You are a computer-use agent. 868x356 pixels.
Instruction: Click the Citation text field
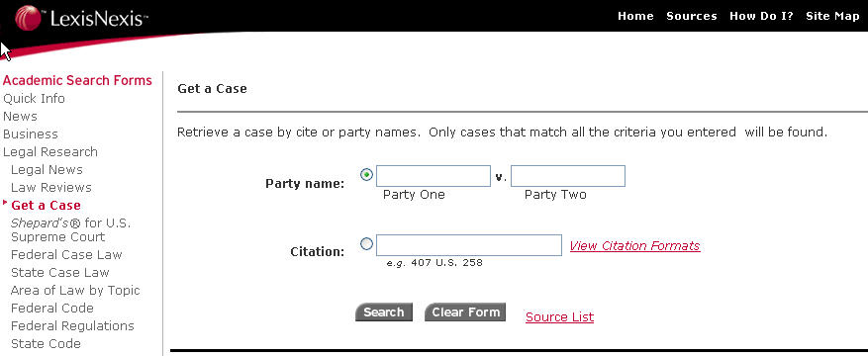coord(469,245)
